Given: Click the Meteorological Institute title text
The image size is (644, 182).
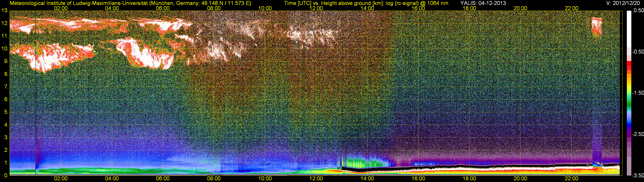Looking at the screenshot, I should click(x=131, y=3).
